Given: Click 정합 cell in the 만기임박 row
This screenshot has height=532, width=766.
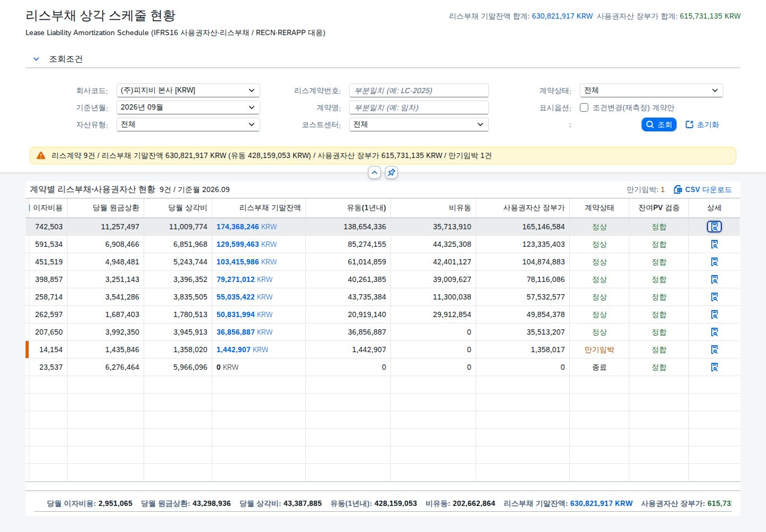Looking at the screenshot, I should [659, 350].
